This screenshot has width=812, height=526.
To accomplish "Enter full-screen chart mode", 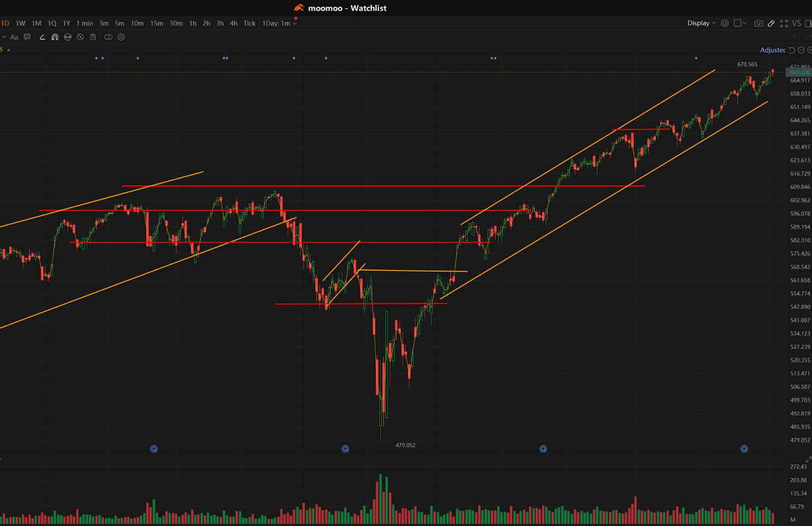I will click(784, 23).
